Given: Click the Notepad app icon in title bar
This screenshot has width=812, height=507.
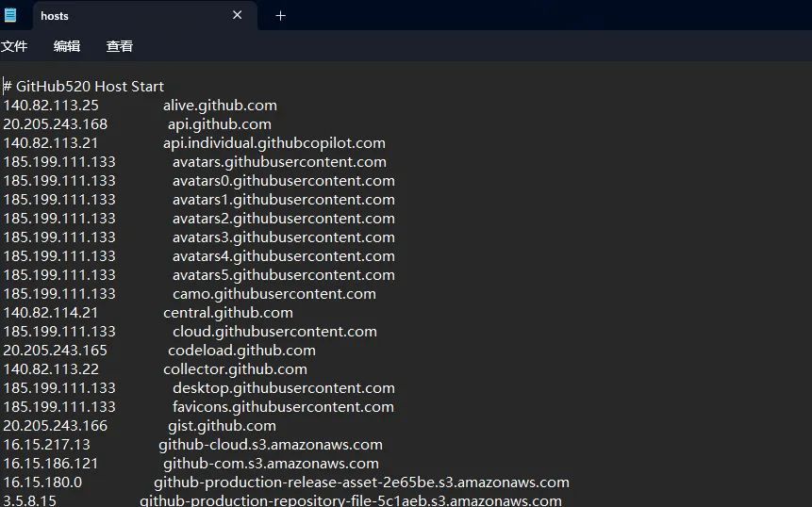Looking at the screenshot, I should pyautogui.click(x=10, y=15).
